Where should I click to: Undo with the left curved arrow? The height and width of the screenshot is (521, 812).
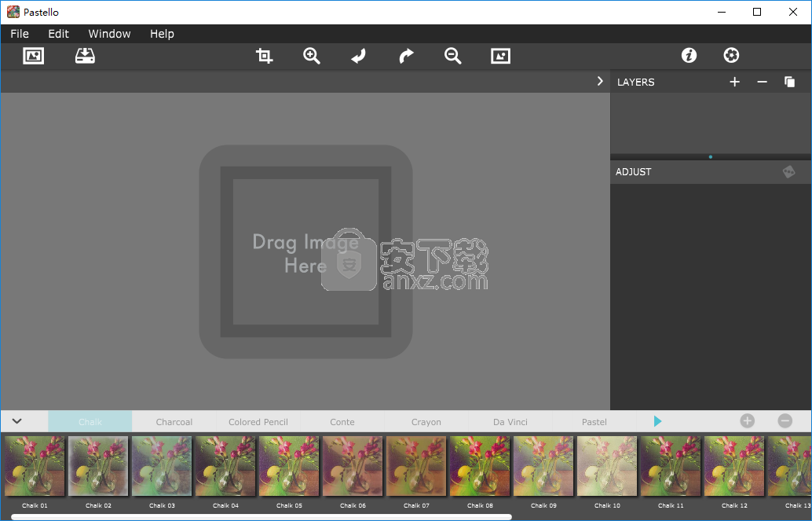[x=358, y=56]
